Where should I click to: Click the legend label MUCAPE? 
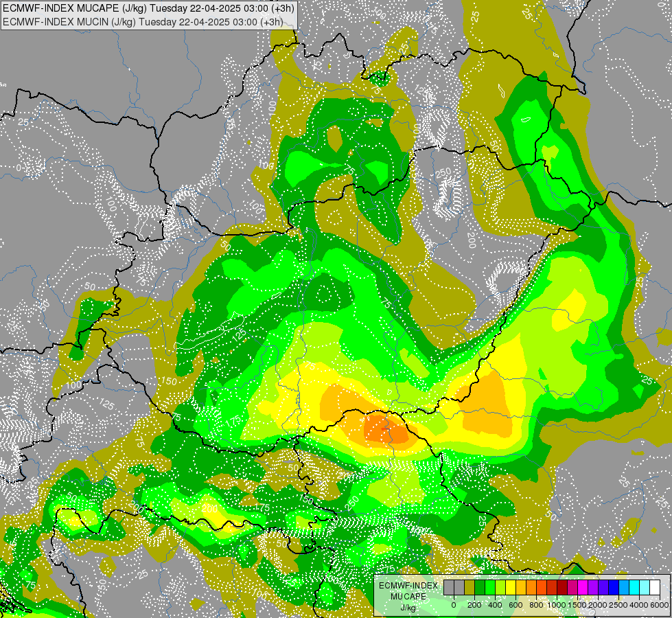click(408, 597)
